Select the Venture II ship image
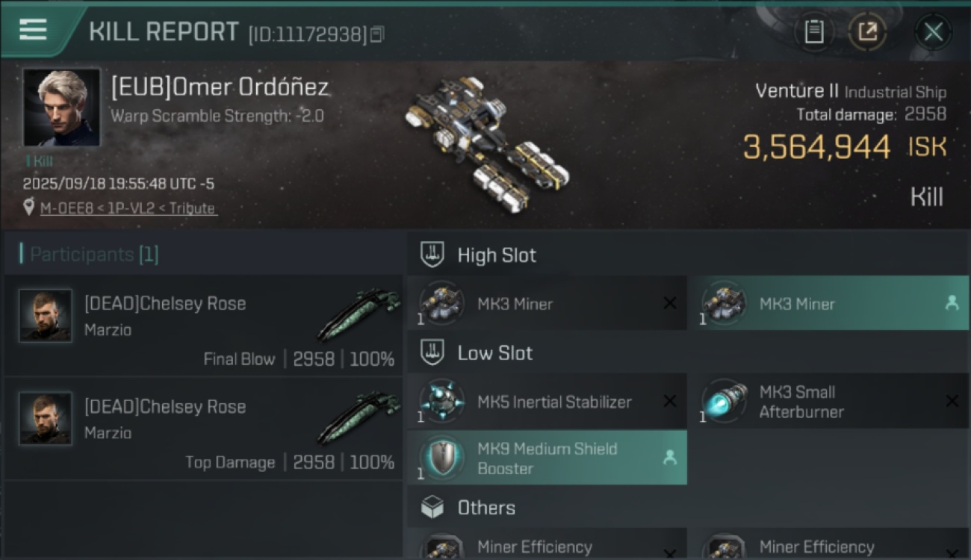The width and height of the screenshot is (971, 560). 485,143
